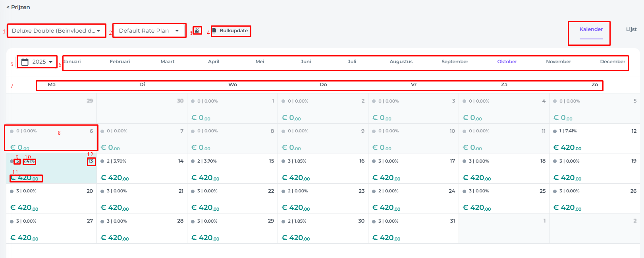Go back via the Prijzen link
Viewport: 644px width, 258px height.
pyautogui.click(x=21, y=8)
